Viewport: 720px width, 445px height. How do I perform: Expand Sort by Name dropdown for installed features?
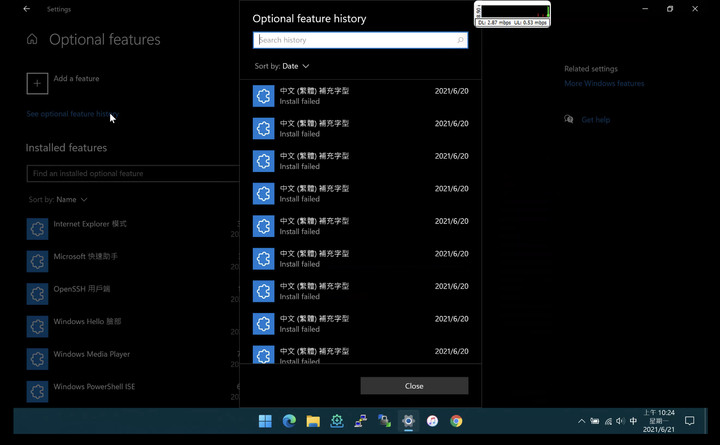coord(58,199)
